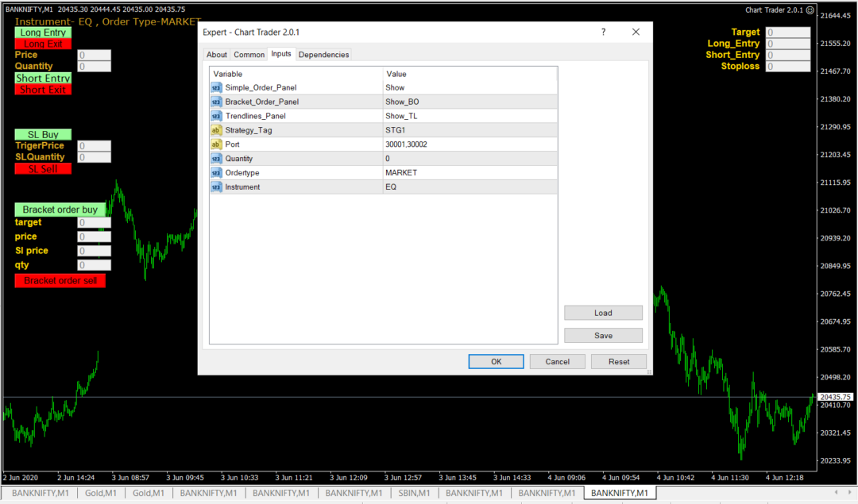Click the integer icon beside Simple_Order_Panel

tap(216, 87)
